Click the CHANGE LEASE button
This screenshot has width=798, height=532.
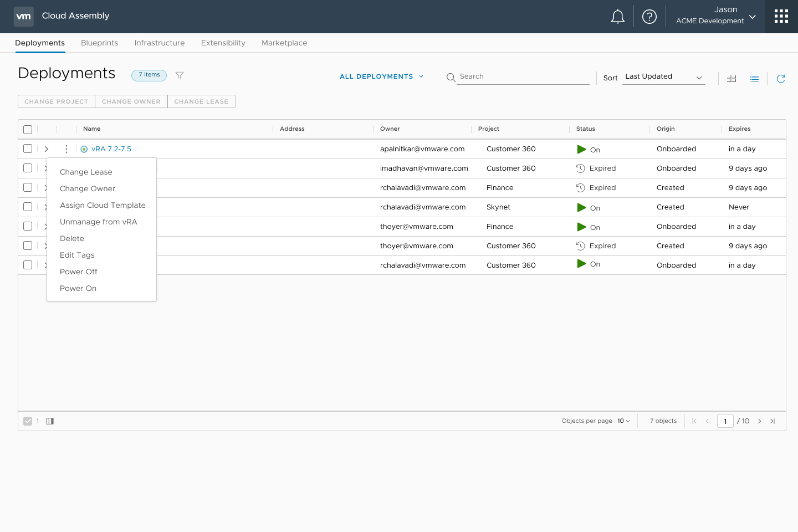pyautogui.click(x=201, y=101)
